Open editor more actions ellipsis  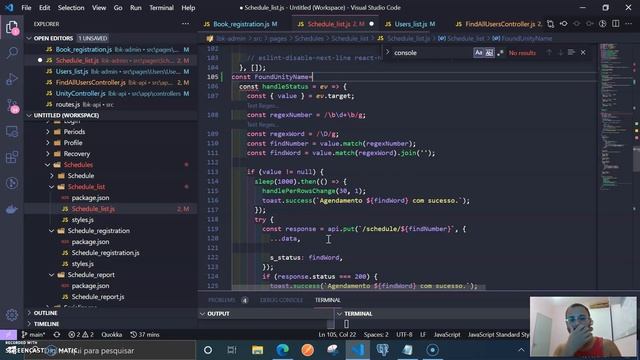[629, 24]
